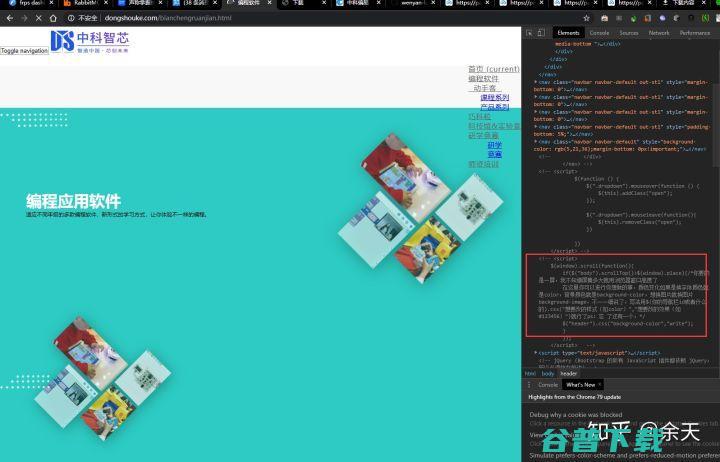Close the wenyan browser tab
Image resolution: width=720 pixels, height=462 pixels.
[433, 3]
